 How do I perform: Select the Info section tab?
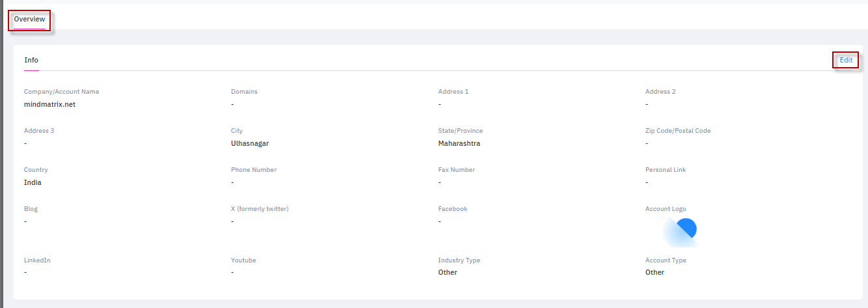tap(31, 60)
